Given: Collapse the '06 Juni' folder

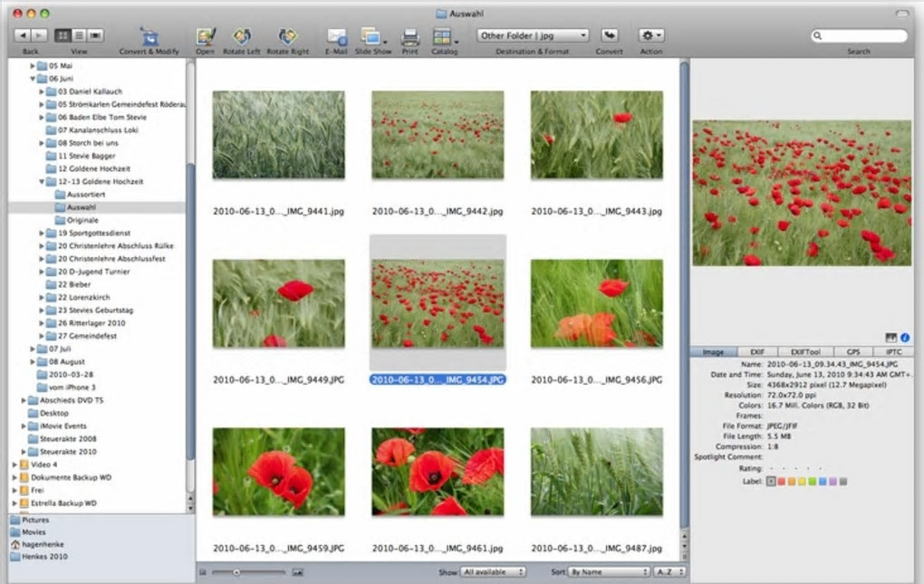Looking at the screenshot, I should 33,79.
